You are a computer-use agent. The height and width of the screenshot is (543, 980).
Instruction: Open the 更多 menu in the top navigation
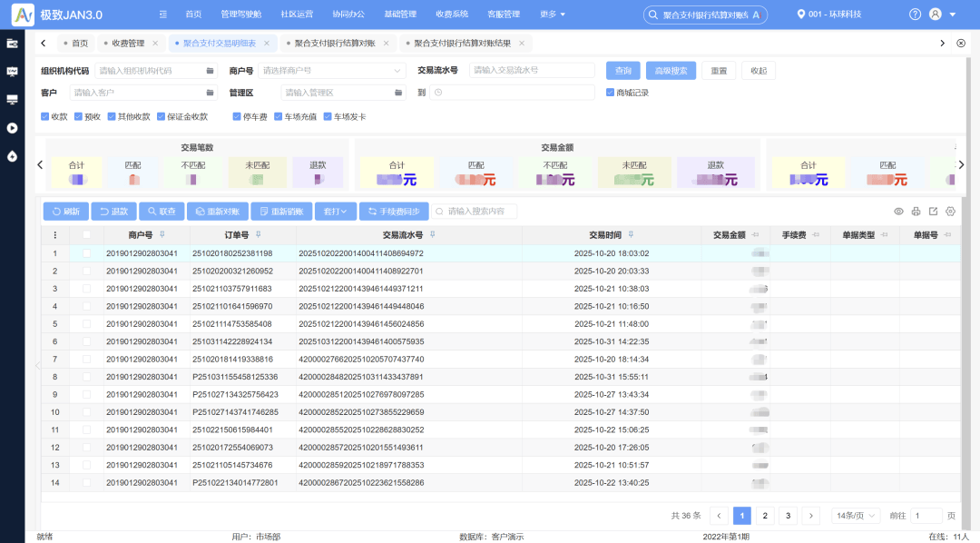point(549,15)
